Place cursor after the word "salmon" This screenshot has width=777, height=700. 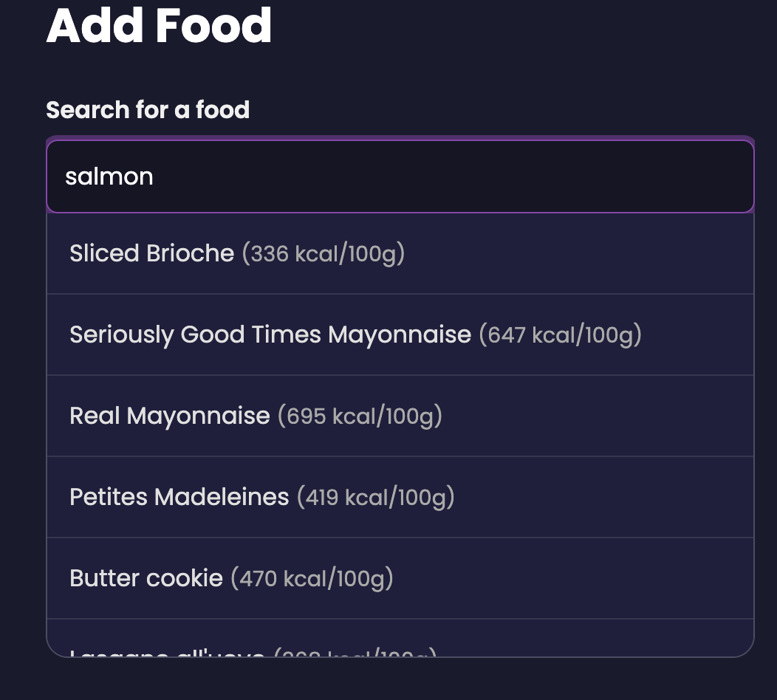(154, 177)
